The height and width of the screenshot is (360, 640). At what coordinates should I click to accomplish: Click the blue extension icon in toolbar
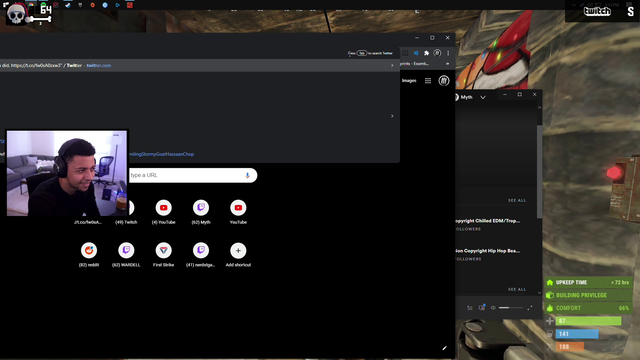[x=416, y=53]
